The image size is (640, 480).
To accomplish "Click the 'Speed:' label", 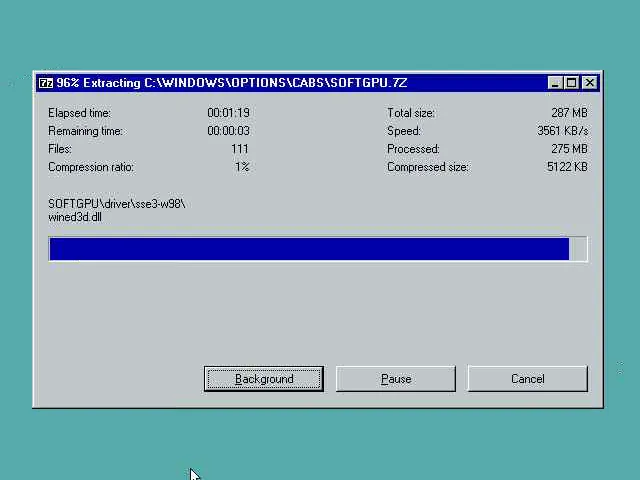I will coord(404,131).
